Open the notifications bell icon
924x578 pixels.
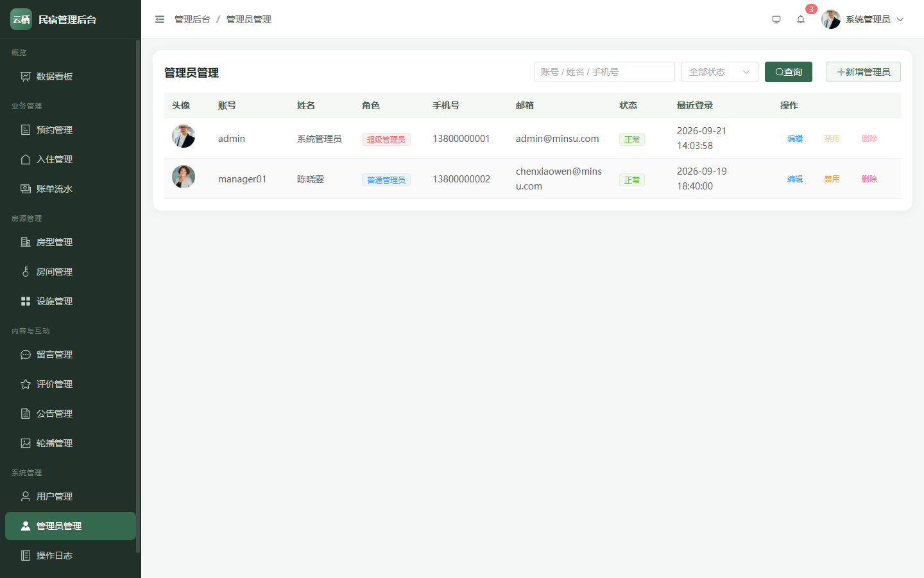[801, 19]
